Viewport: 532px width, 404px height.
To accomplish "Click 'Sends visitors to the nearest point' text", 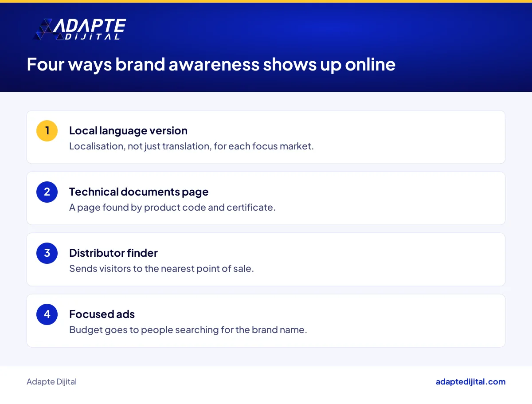I will 161,268.
